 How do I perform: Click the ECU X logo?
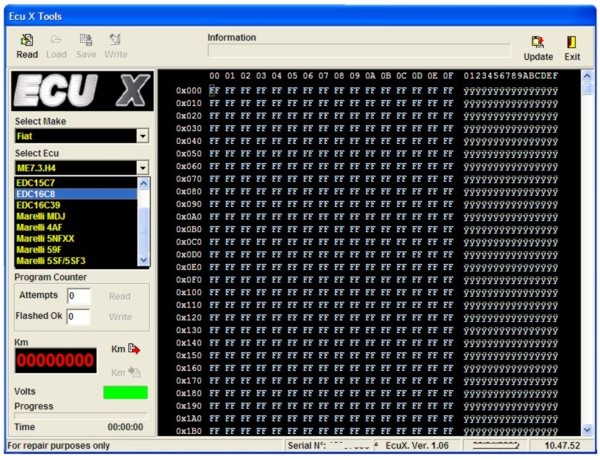[82, 91]
